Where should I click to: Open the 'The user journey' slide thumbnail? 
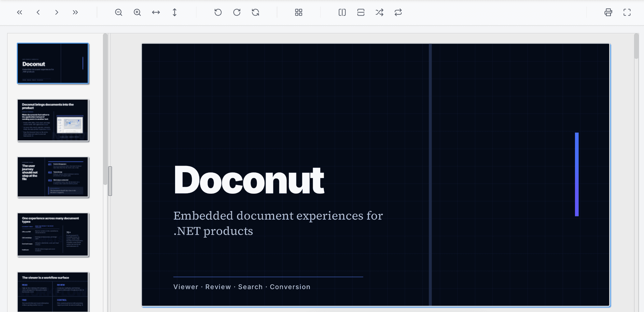[53, 177]
